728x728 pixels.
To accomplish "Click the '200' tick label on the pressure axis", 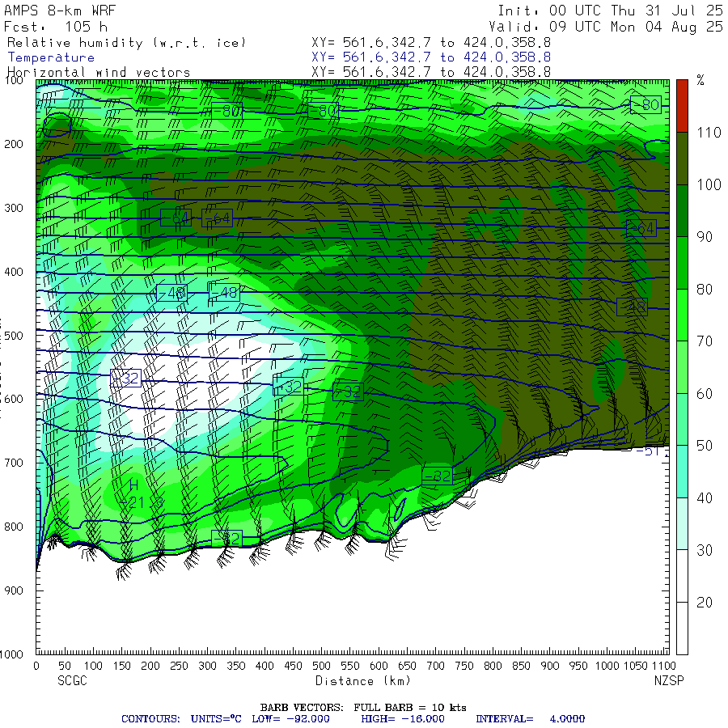I will (14, 144).
